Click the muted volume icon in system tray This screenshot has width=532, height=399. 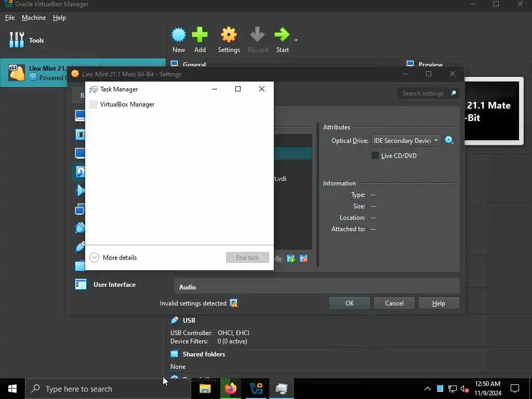(465, 389)
